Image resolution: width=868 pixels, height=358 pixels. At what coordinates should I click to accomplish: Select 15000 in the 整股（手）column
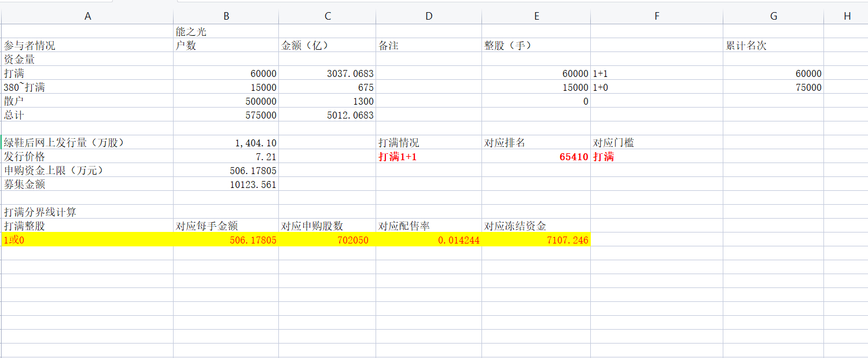point(536,87)
